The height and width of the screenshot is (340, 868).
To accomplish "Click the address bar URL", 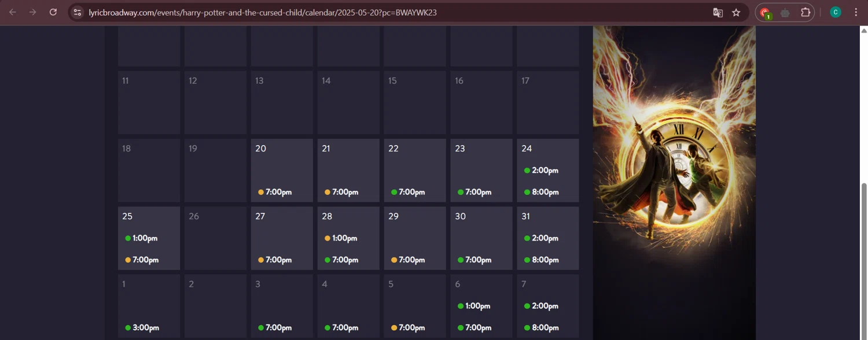I will pyautogui.click(x=262, y=12).
